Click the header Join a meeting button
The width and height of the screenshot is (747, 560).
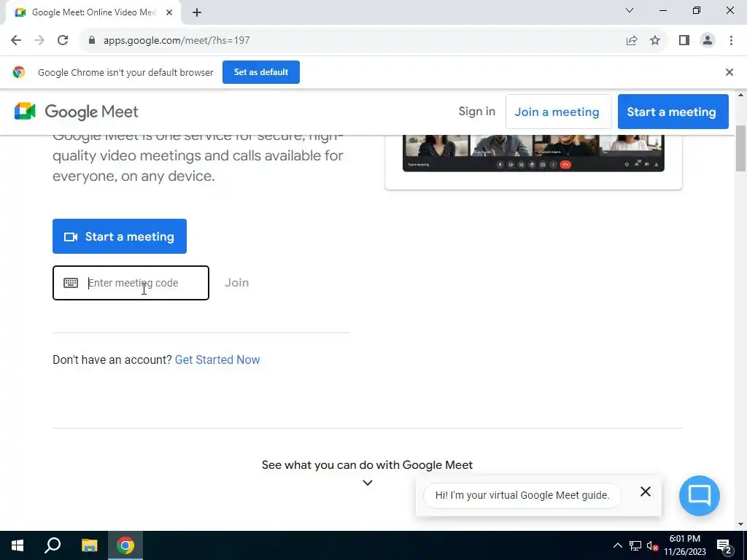pyautogui.click(x=558, y=112)
